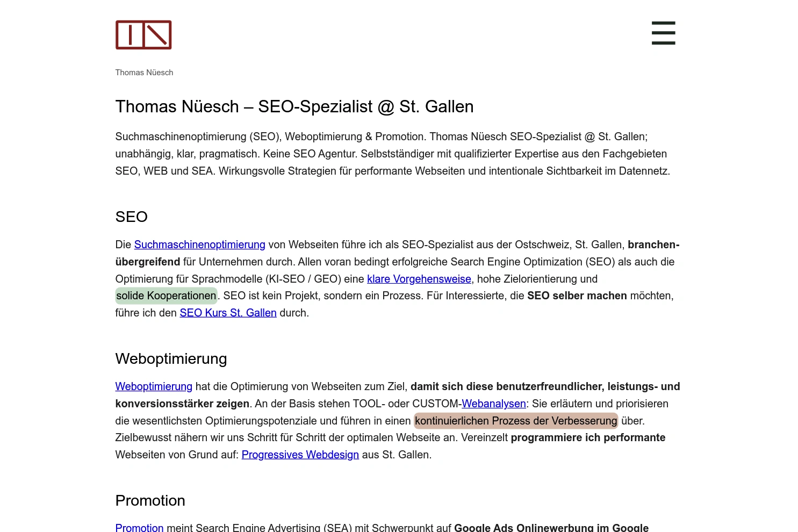Click the Promotion section heading

tap(150, 501)
